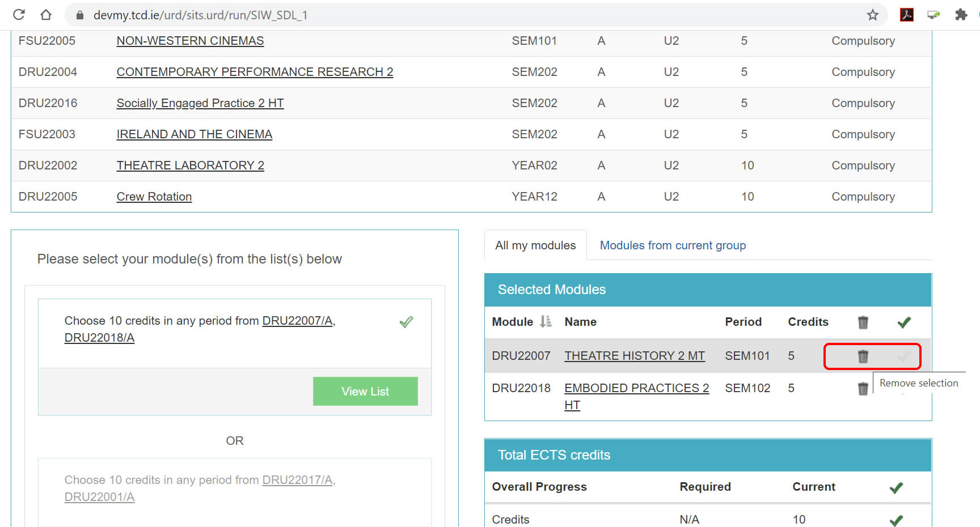Viewport: 980px width, 527px height.
Task: Open THEATRE LABORATORY 2 module link
Action: point(190,165)
